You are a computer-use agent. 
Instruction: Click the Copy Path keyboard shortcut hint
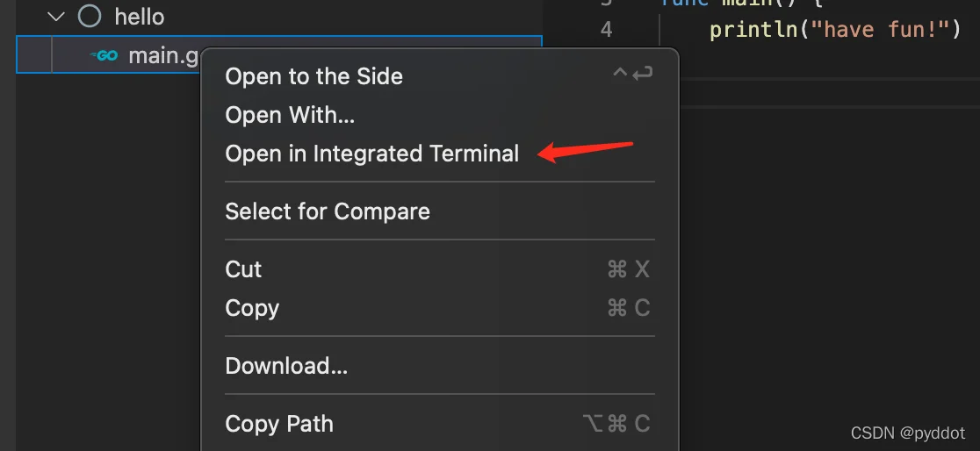(x=616, y=424)
